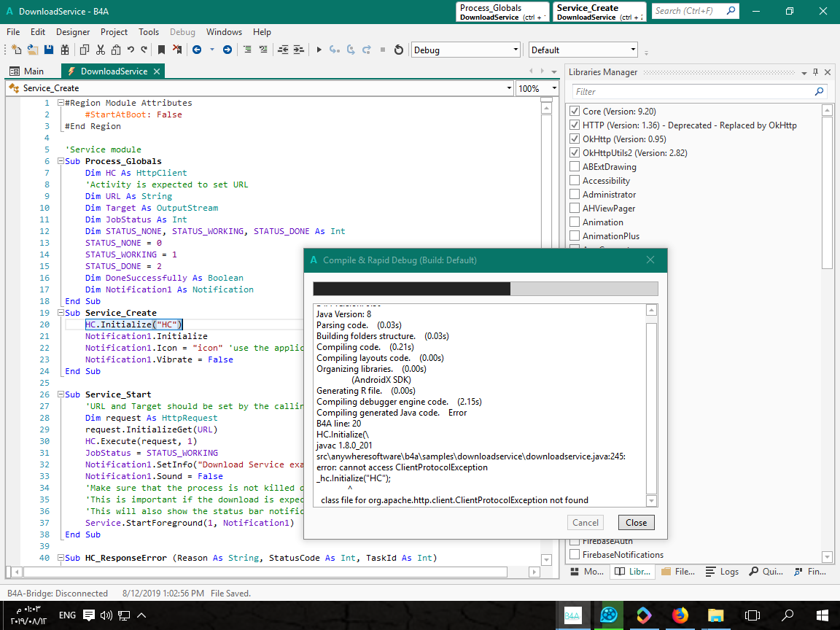Uncheck the deprecated HTTP library checkbox
840x630 pixels.
tap(575, 125)
